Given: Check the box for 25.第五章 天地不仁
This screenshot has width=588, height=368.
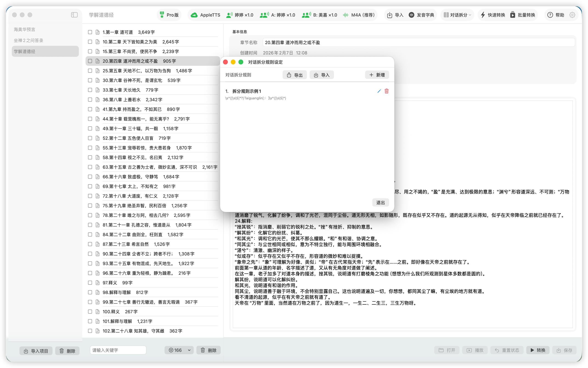Looking at the screenshot, I should (x=90, y=71).
